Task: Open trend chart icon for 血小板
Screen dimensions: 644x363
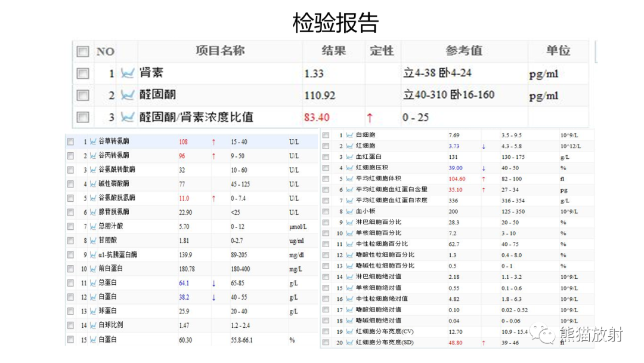Action: [x=349, y=211]
